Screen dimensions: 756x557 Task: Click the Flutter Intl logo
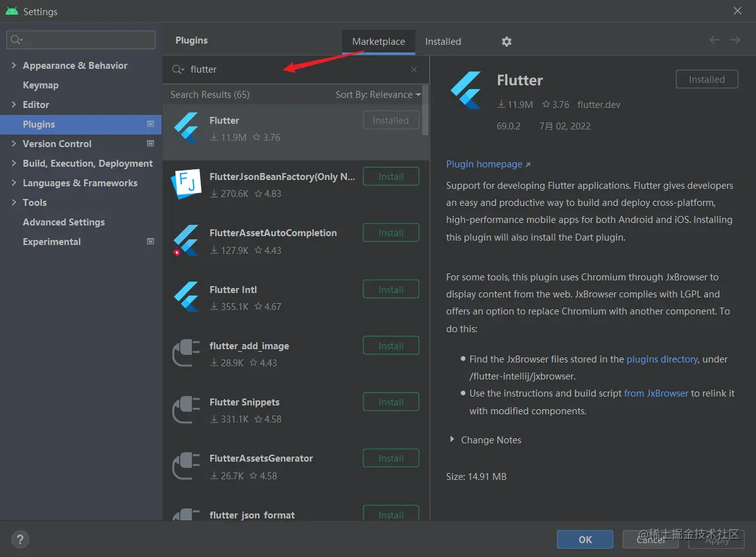[187, 297]
